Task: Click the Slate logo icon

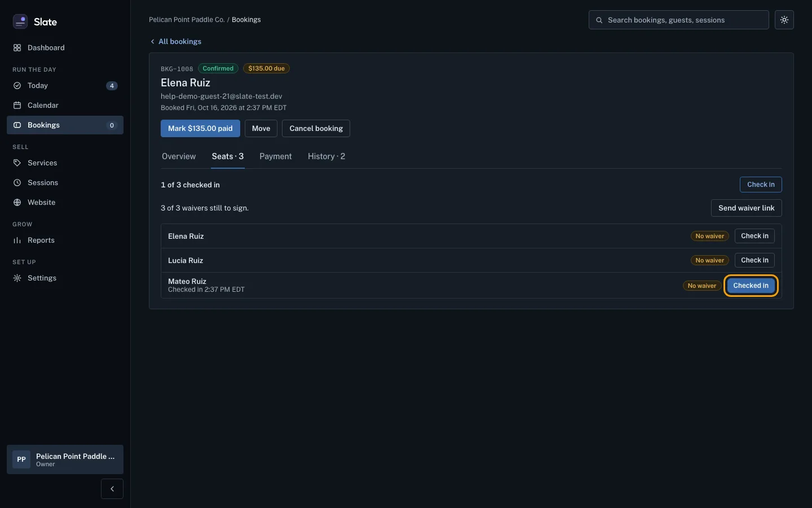Action: (x=20, y=21)
